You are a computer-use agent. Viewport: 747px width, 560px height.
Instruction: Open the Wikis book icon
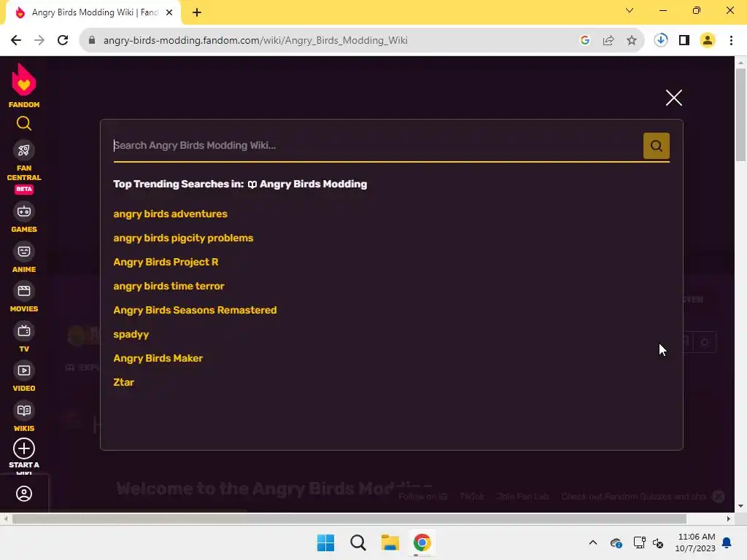click(24, 411)
